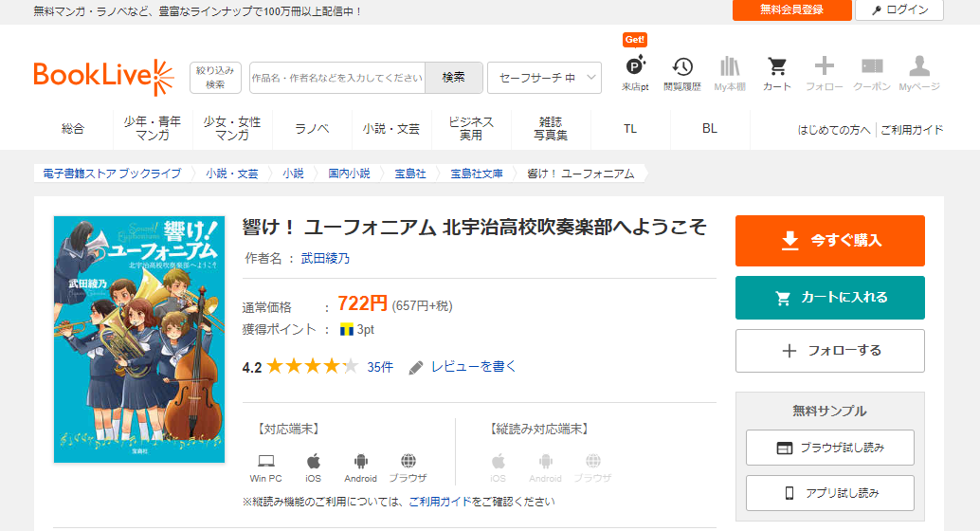Click the book cover thumbnail
Screen dimensions: 980x531
139,339
